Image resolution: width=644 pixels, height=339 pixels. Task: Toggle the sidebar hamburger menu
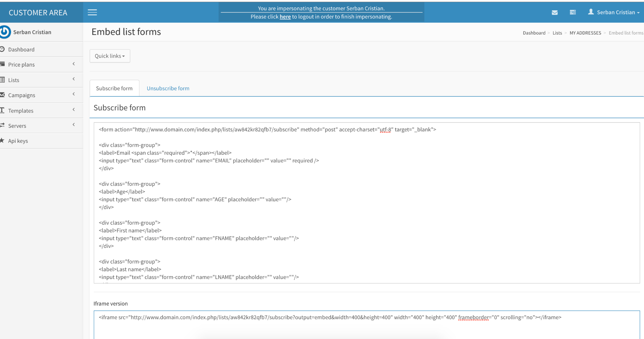92,12
